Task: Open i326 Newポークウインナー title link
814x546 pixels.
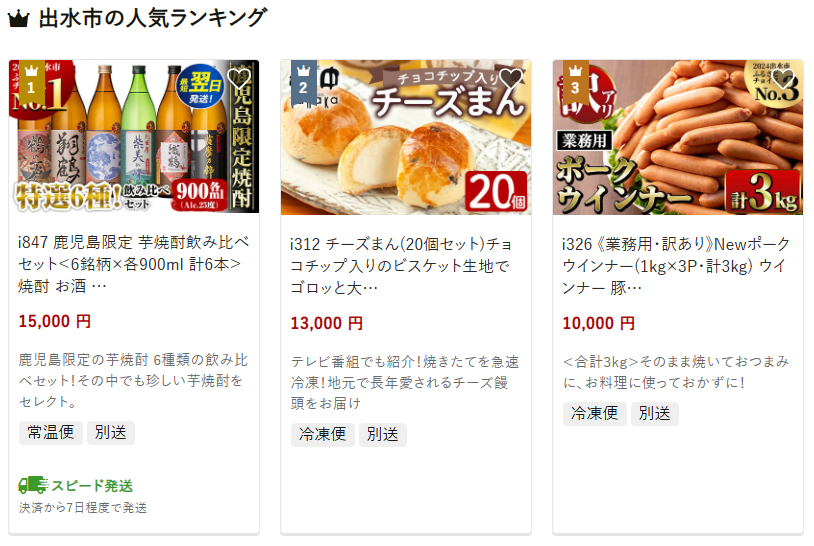Action: click(x=676, y=266)
